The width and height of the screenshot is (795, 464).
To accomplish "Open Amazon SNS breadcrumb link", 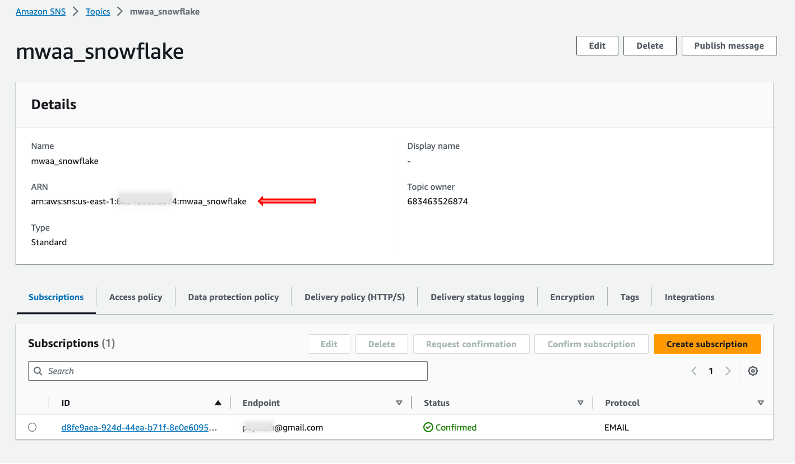I will (x=41, y=12).
